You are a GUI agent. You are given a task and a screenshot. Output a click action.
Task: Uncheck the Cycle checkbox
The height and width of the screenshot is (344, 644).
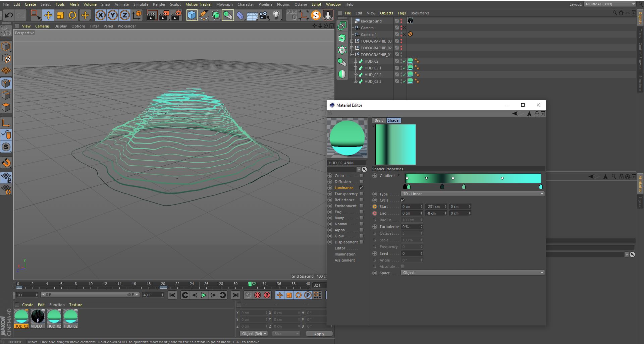(x=402, y=200)
